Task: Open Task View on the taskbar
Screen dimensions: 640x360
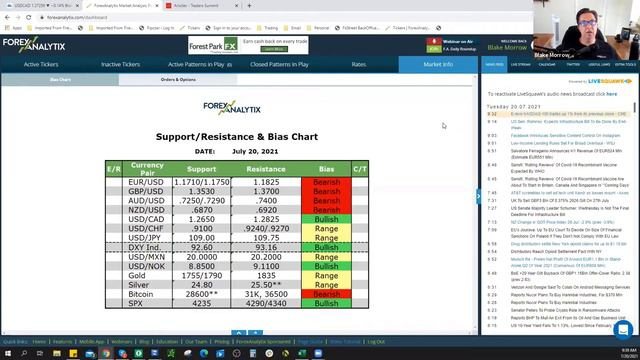Action: 40,353
